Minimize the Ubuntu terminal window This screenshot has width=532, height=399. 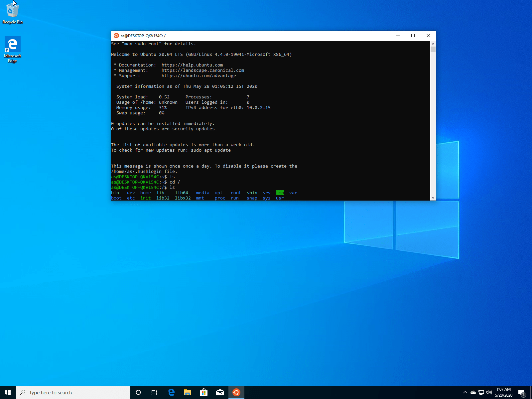[x=398, y=36]
